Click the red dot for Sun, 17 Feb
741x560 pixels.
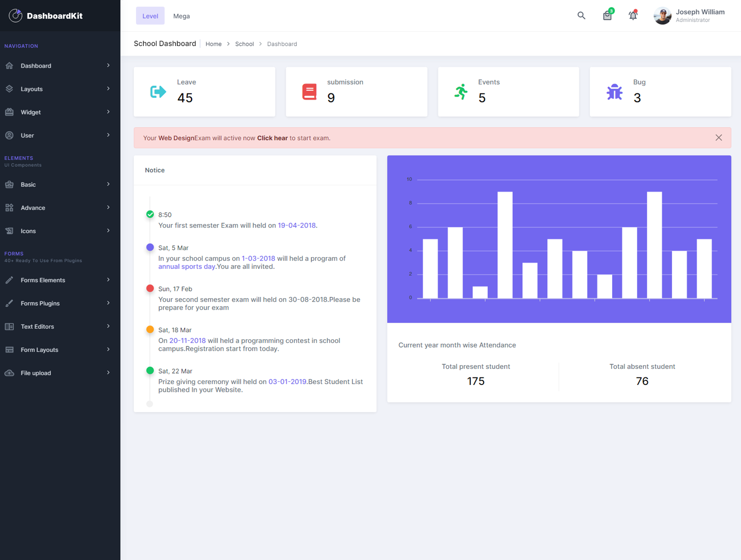pyautogui.click(x=150, y=288)
